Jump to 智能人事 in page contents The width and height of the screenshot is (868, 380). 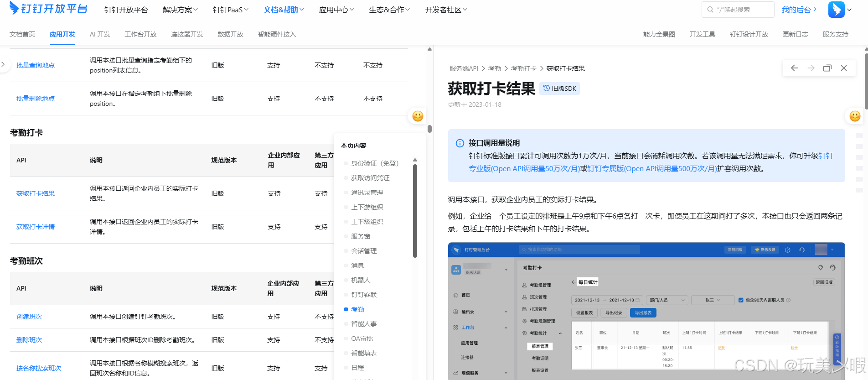364,324
